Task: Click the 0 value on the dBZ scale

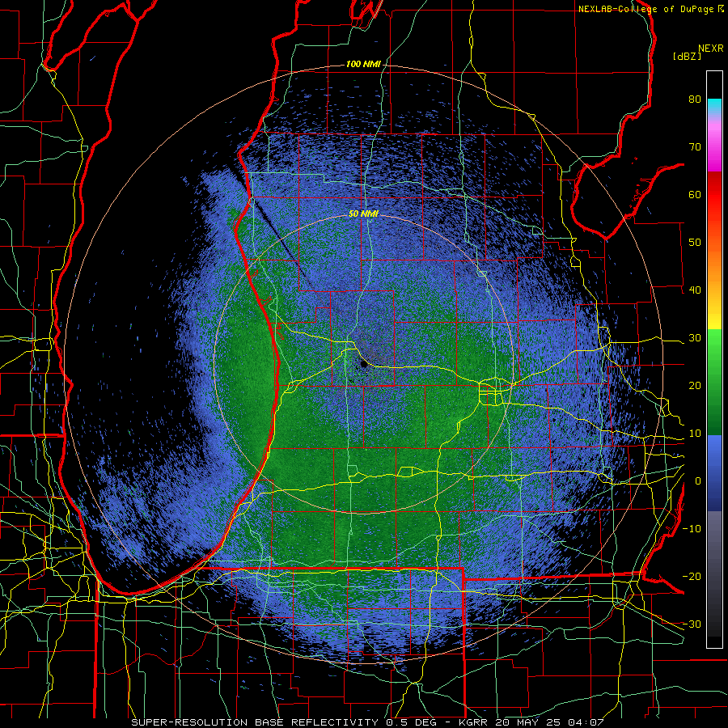Action: [698, 481]
